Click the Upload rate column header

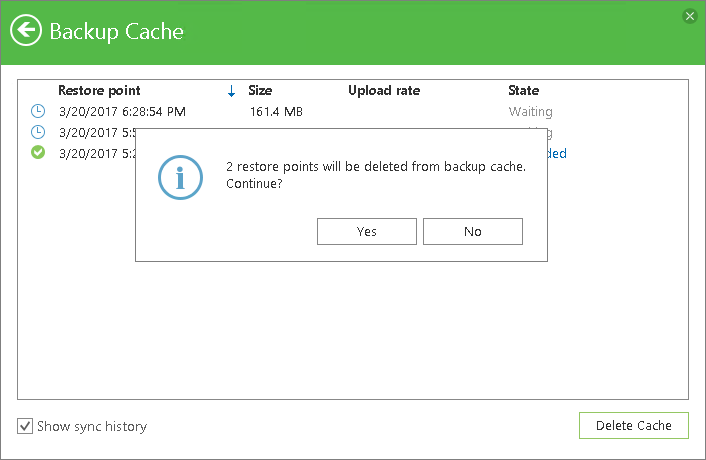[384, 90]
